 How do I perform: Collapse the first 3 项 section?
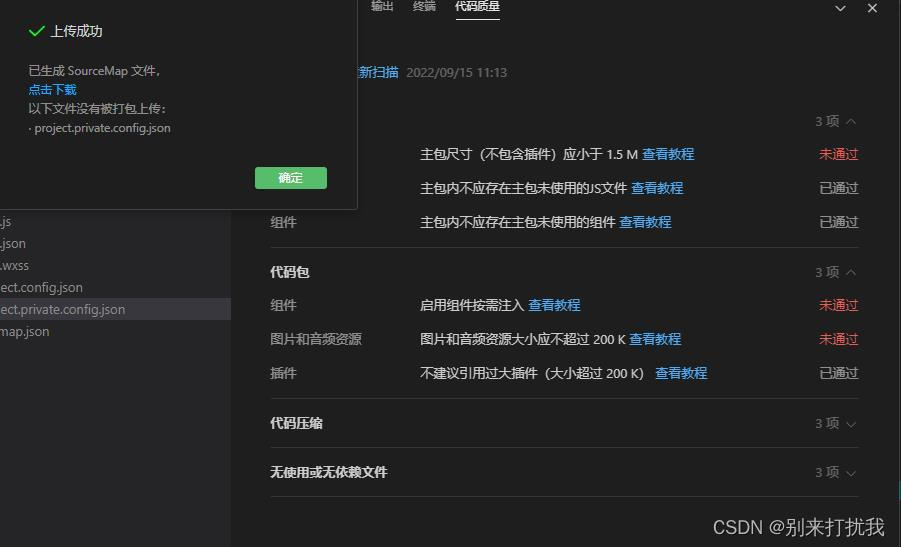851,121
